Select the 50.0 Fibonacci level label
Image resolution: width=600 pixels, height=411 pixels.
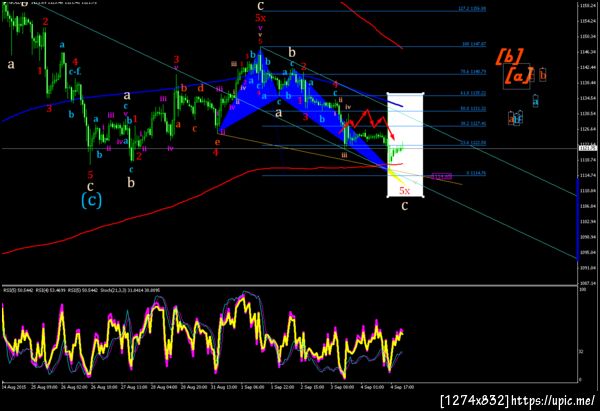point(473,109)
